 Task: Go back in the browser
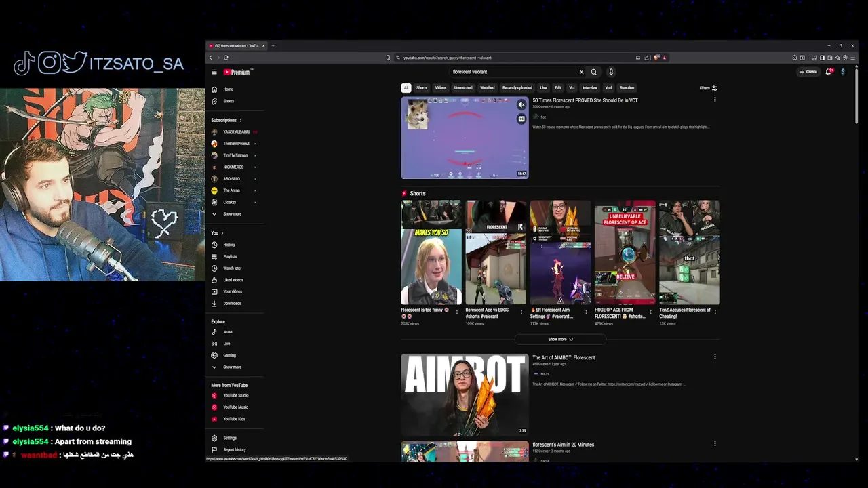click(x=211, y=58)
